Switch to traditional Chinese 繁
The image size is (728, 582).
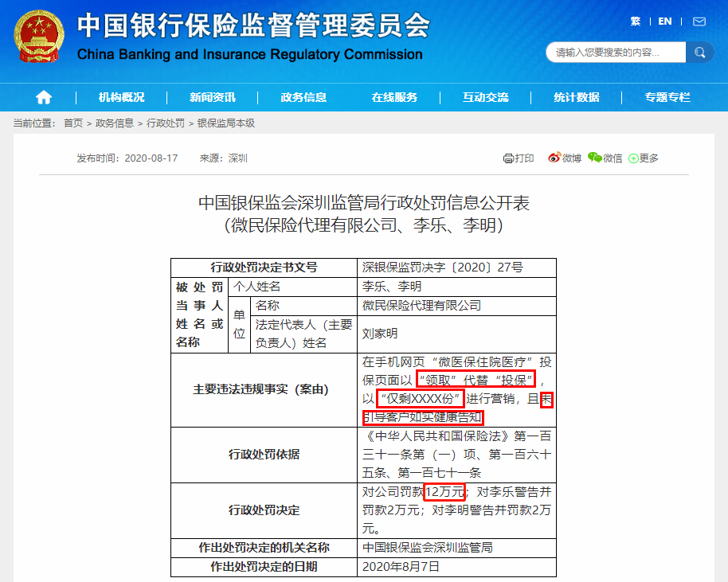pos(636,21)
